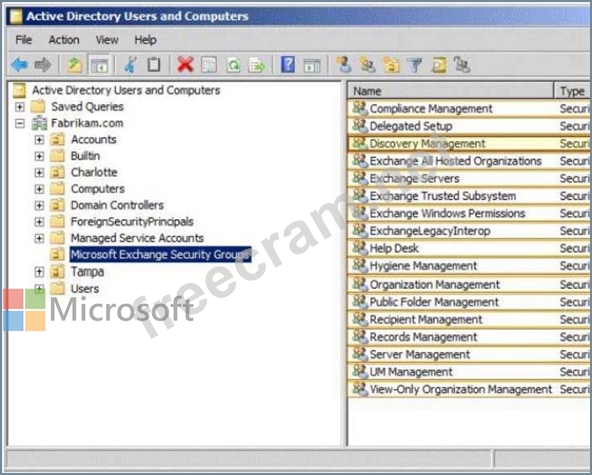The image size is (592, 475).
Task: Go up one level with folder icon
Action: [x=74, y=65]
